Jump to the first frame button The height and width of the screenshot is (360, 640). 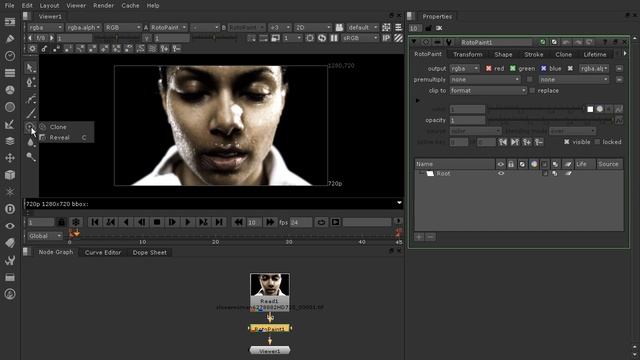(x=95, y=222)
